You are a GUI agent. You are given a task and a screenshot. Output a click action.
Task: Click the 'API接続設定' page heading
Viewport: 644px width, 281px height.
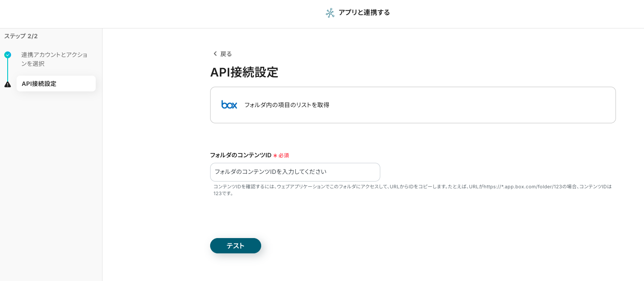[x=244, y=73]
